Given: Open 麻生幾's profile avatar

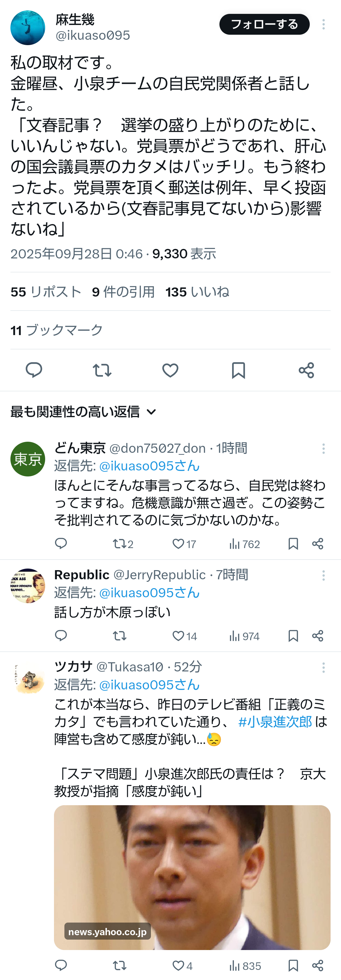Looking at the screenshot, I should tap(28, 28).
